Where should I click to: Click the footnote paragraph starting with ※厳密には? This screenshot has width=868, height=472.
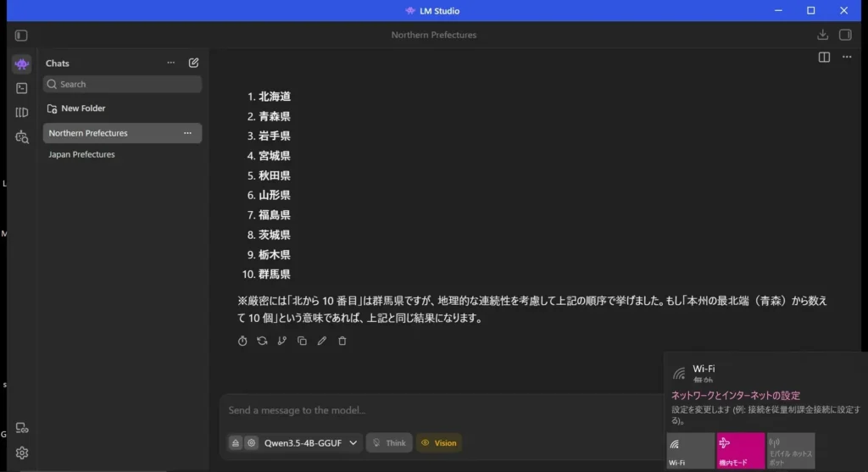[532, 309]
